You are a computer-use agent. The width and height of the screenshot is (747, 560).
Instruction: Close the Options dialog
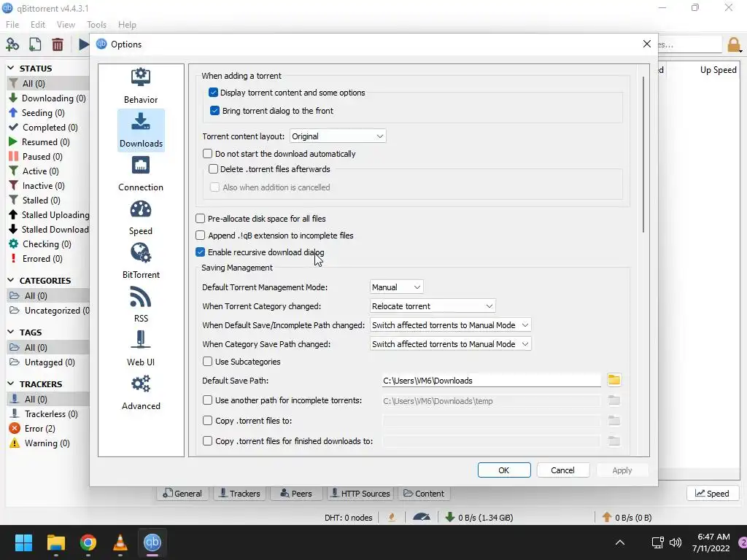point(646,44)
